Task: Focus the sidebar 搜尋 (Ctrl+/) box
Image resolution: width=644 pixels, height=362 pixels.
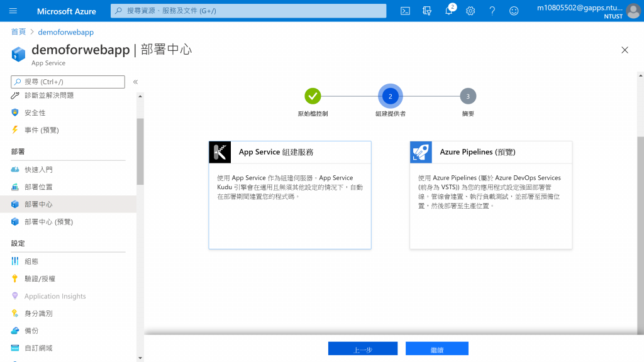Action: pos(68,82)
